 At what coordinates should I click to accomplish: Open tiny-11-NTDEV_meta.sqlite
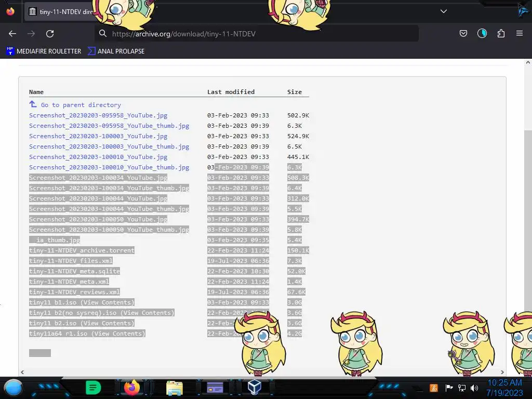(75, 271)
